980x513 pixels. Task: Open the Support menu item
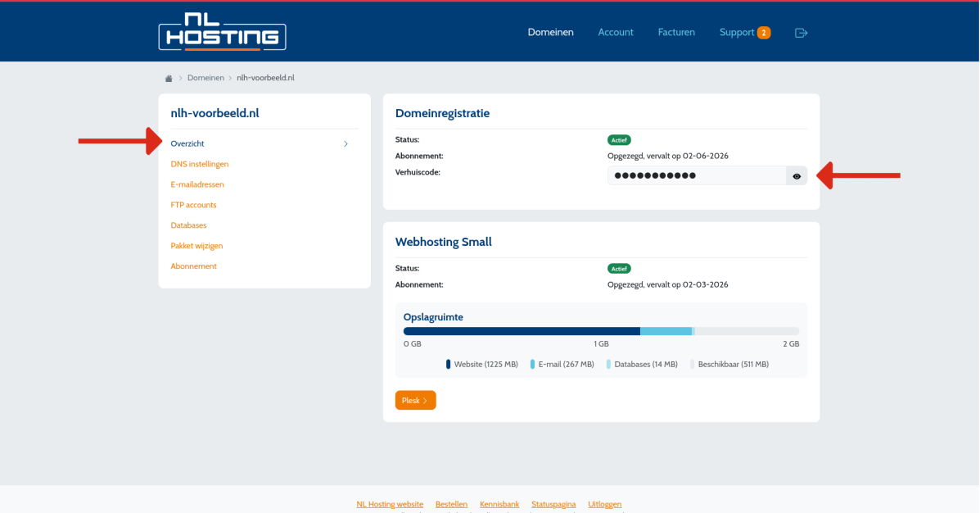736,33
